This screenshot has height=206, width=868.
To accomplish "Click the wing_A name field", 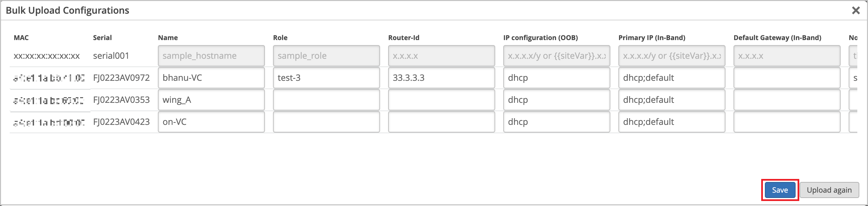I will tap(211, 100).
